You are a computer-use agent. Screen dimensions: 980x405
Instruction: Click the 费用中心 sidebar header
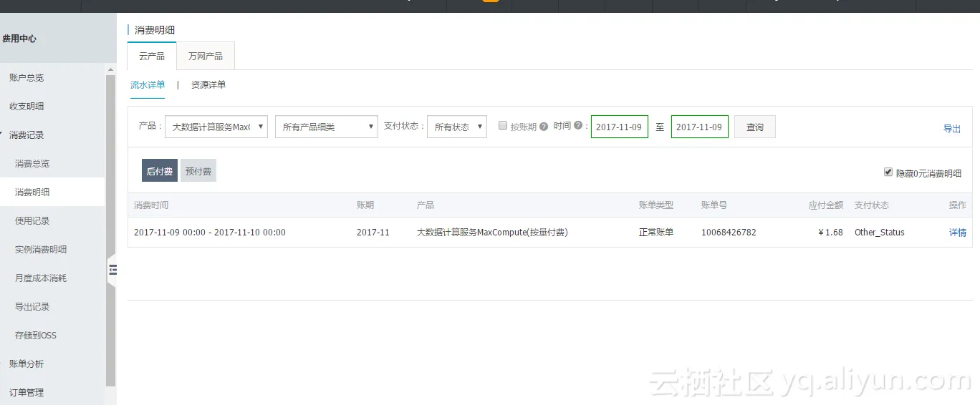tap(19, 39)
